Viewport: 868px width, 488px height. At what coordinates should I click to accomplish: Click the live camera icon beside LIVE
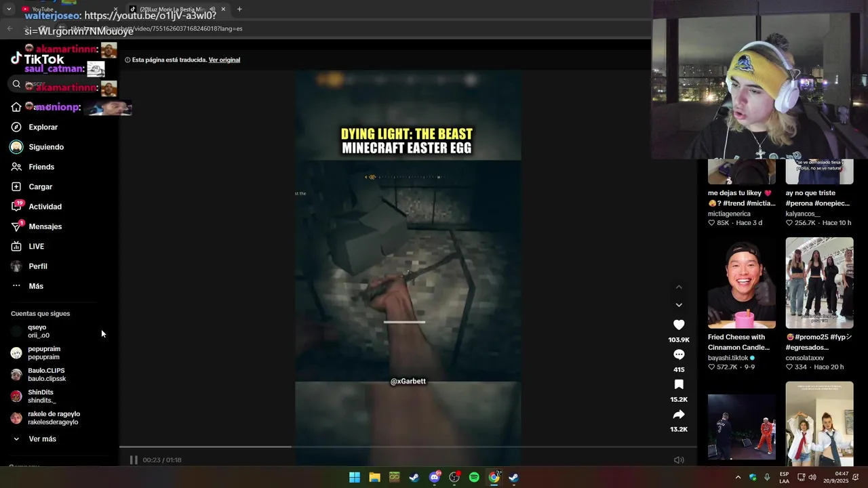(x=16, y=246)
